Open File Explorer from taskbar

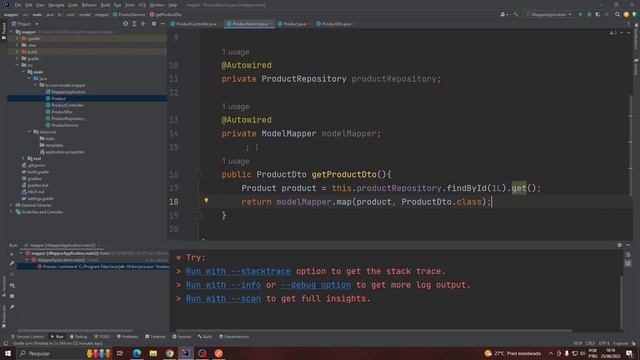point(153,353)
